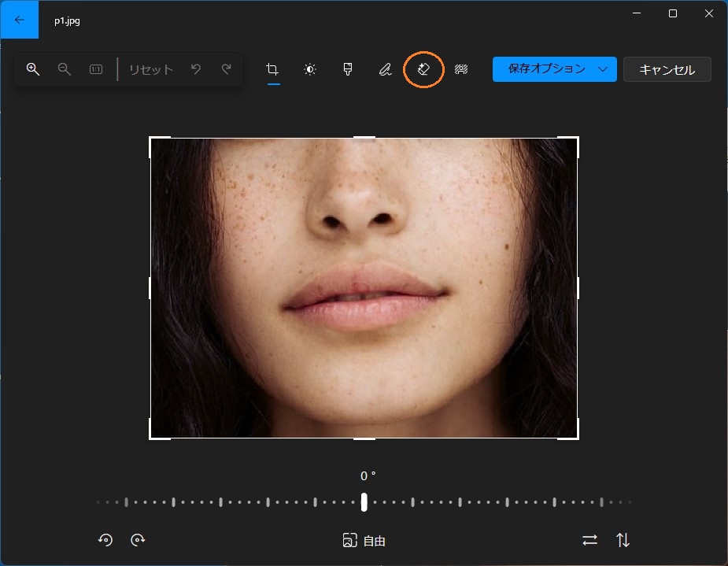Click the リセット reset button
Screen dimensions: 728x566
tap(151, 69)
